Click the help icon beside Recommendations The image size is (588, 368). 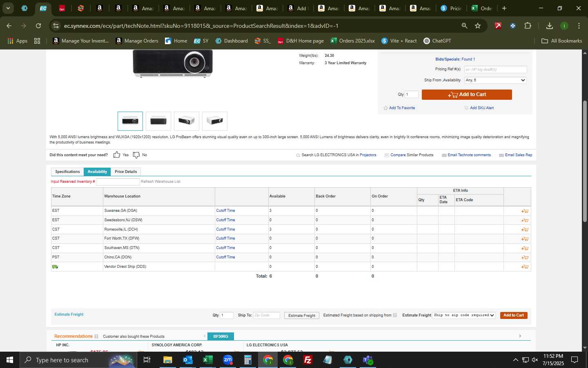coord(96,337)
